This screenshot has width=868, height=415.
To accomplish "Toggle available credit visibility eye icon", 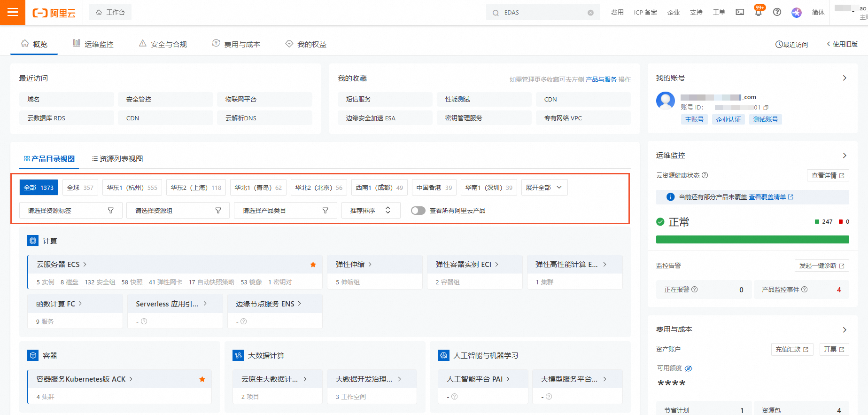I will (689, 368).
